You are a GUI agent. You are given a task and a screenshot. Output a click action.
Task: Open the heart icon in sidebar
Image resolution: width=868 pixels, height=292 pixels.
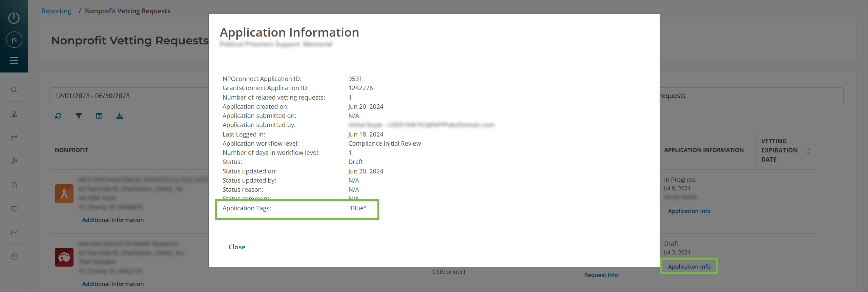pos(14,209)
